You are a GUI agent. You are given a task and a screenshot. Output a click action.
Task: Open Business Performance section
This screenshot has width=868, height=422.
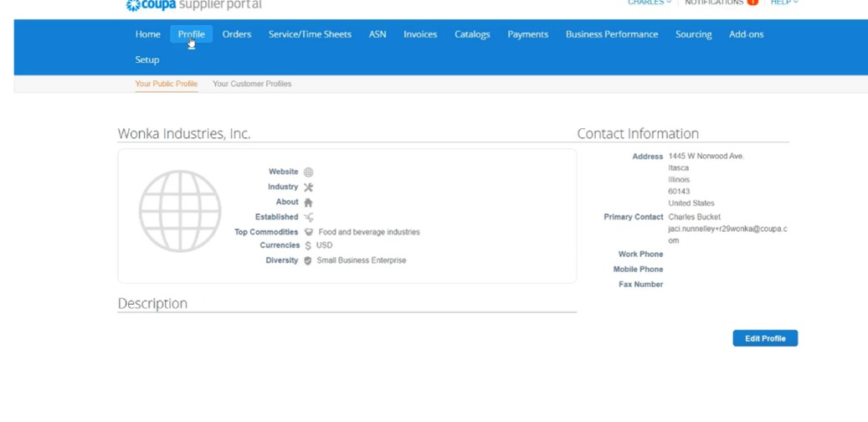[611, 34]
